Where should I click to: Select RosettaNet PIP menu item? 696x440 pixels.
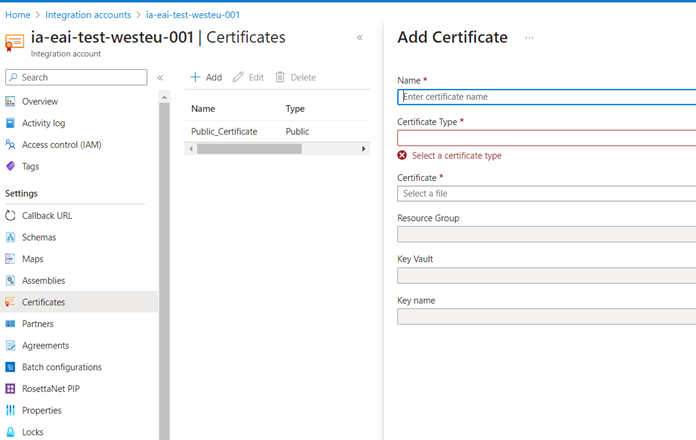51,388
